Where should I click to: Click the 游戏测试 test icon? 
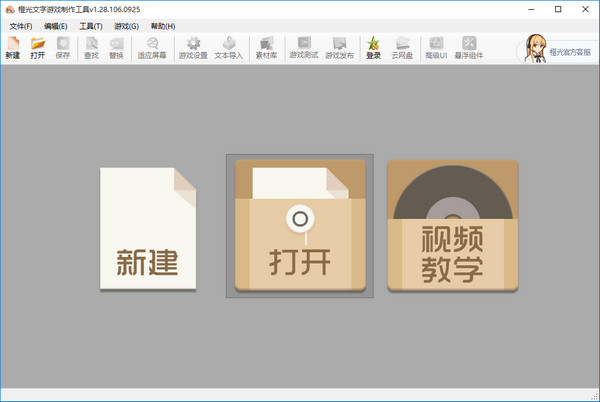click(x=304, y=48)
